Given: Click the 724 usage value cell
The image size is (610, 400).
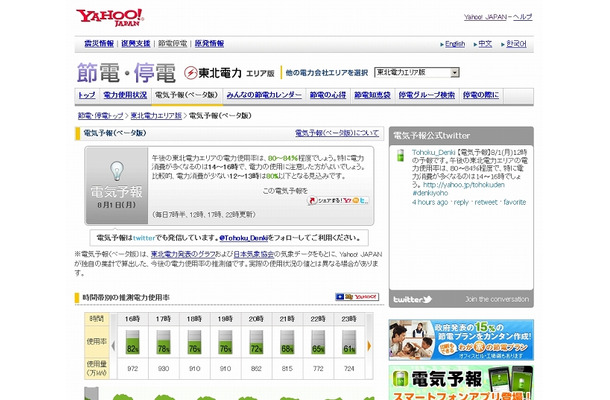Looking at the screenshot, I should coord(349,368).
